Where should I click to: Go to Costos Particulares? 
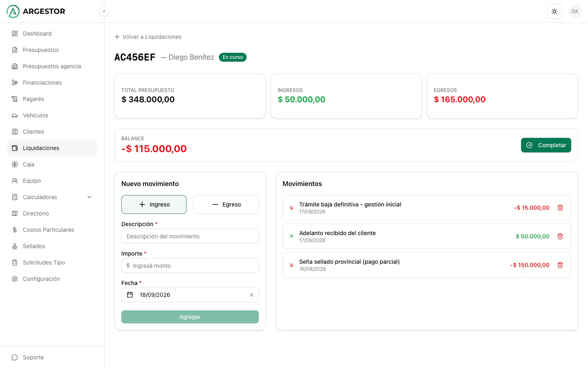[x=52, y=230]
